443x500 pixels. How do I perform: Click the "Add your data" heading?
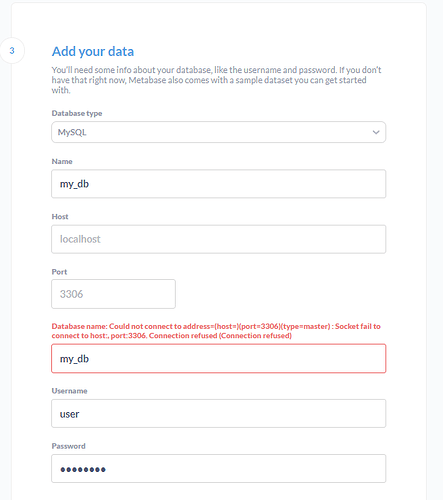pyautogui.click(x=93, y=51)
